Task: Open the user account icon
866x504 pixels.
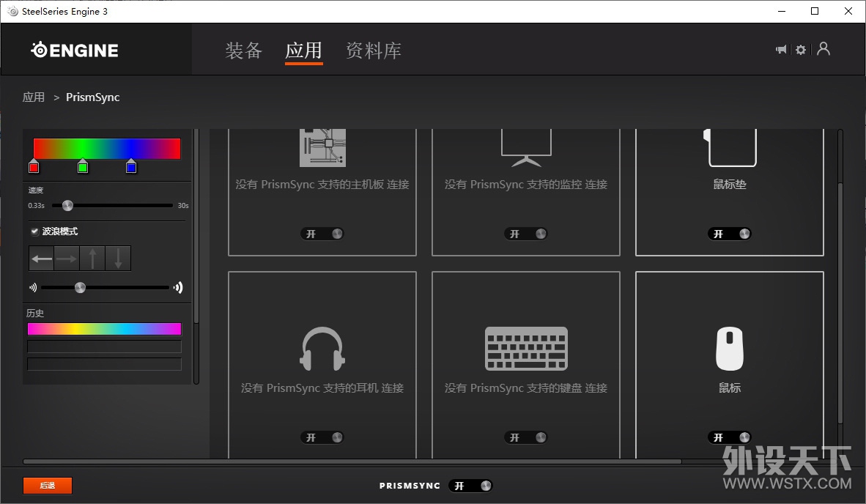Action: click(x=824, y=49)
